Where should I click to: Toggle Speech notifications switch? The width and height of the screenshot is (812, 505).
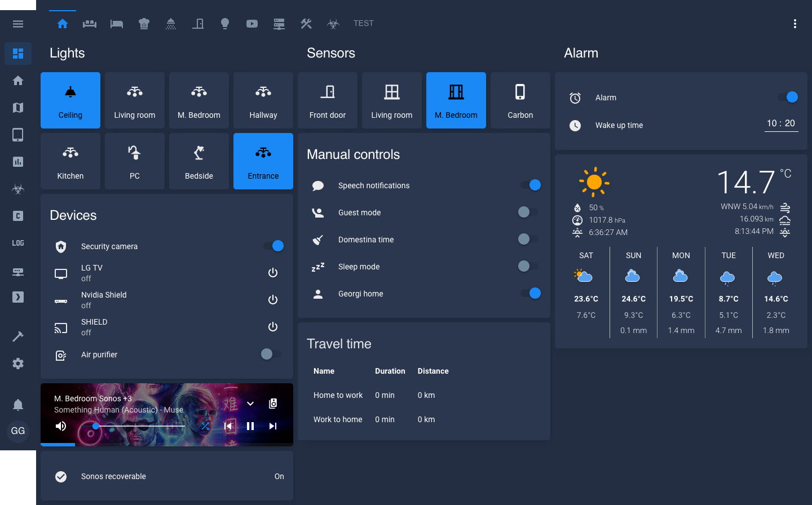529,185
